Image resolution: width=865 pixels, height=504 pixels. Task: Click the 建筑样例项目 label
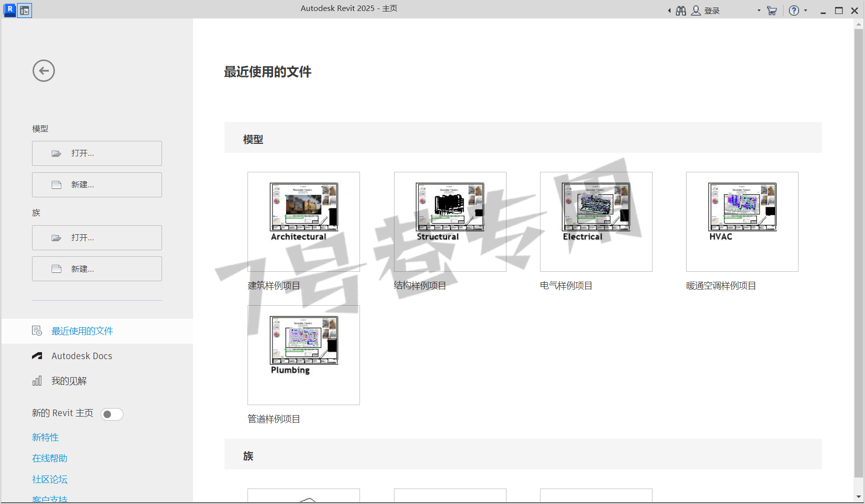(x=274, y=286)
